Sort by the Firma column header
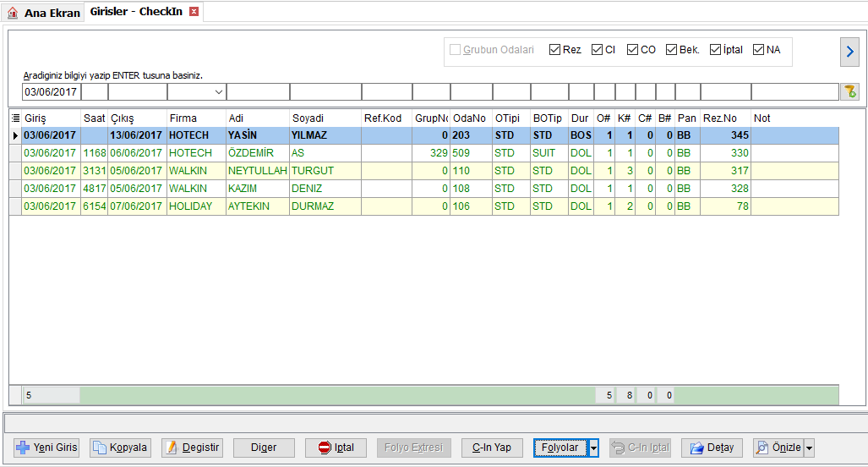The image size is (868, 467). pyautogui.click(x=197, y=118)
